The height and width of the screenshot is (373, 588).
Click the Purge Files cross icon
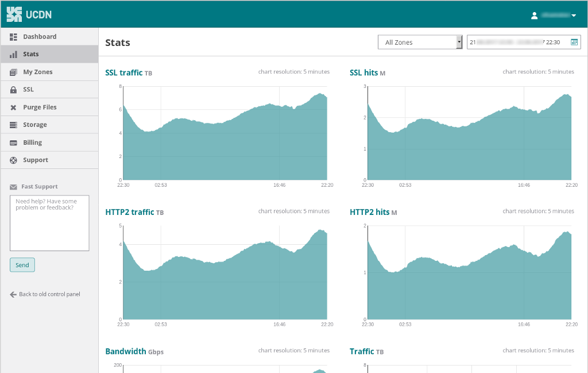pyautogui.click(x=13, y=107)
